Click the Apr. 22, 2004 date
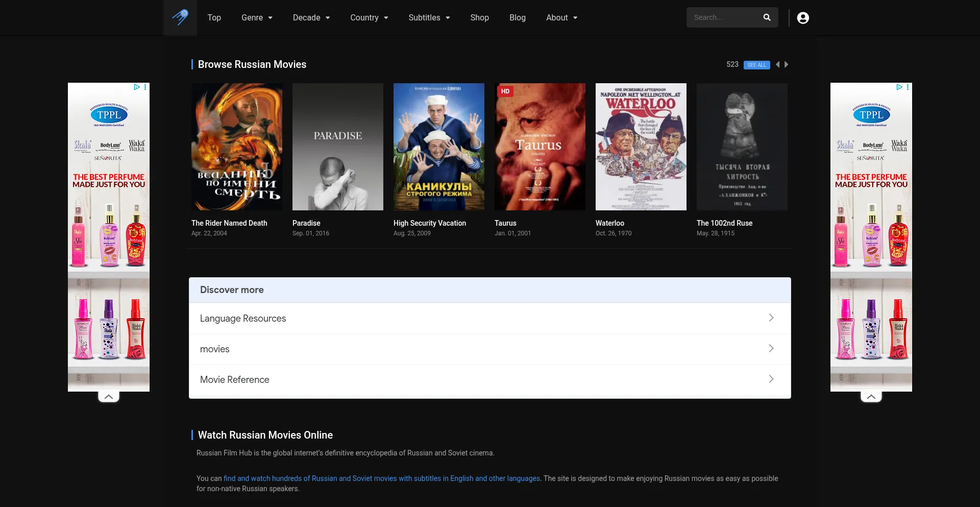Viewport: 980px width, 507px height. pos(209,233)
